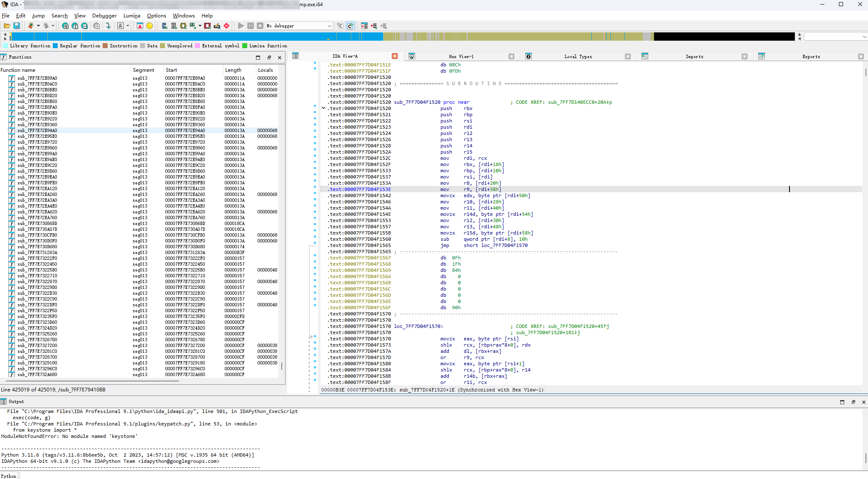Viewport: 868px width, 479px height.
Task: Click the start debugger play button
Action: click(241, 26)
